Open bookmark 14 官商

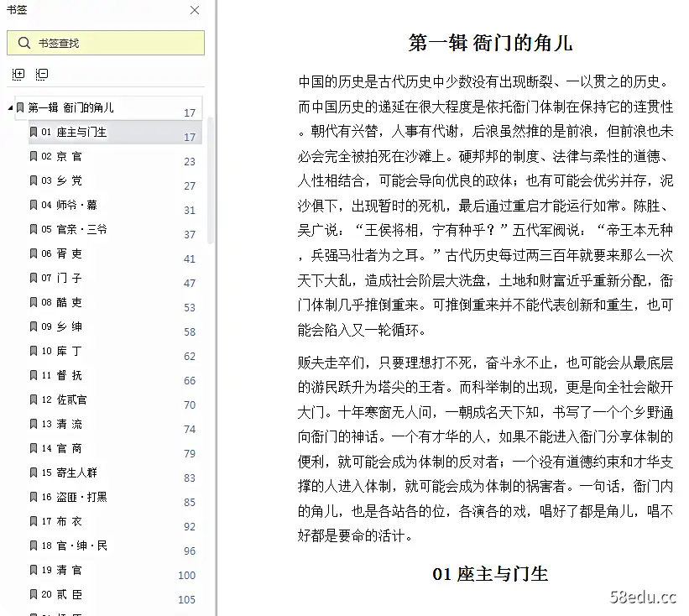pos(115,448)
